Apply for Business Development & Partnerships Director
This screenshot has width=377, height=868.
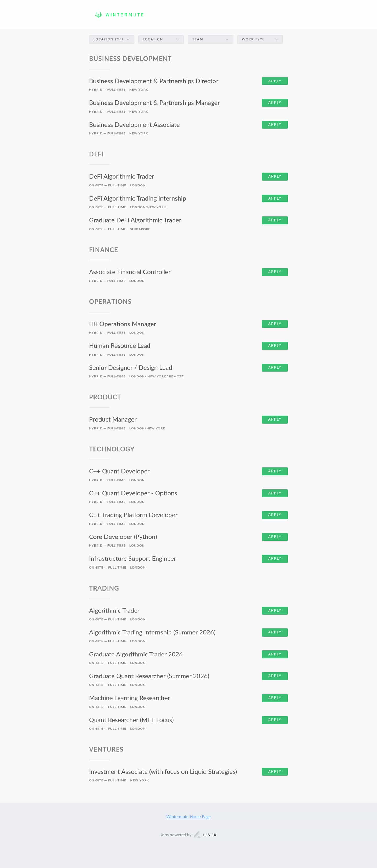[274, 81]
